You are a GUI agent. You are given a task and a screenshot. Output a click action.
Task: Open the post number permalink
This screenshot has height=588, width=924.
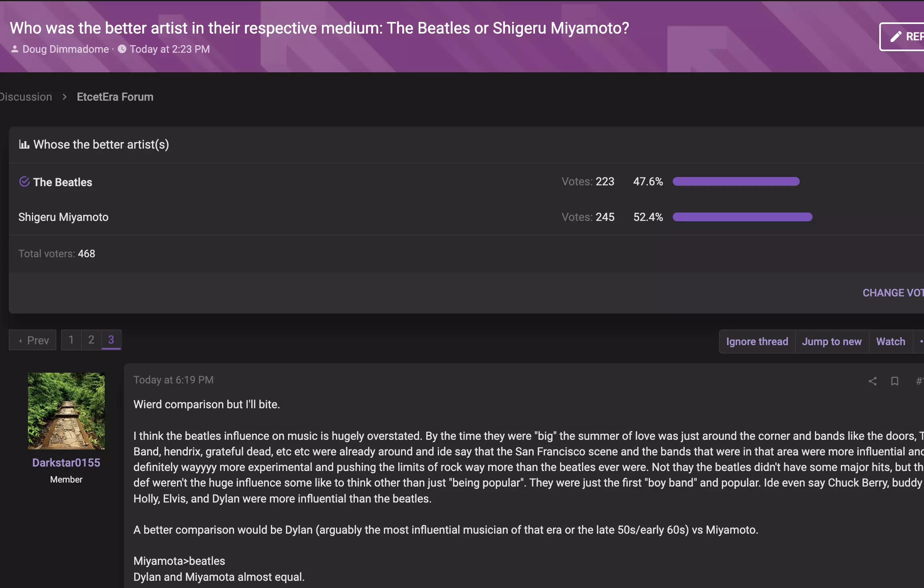[x=920, y=381]
